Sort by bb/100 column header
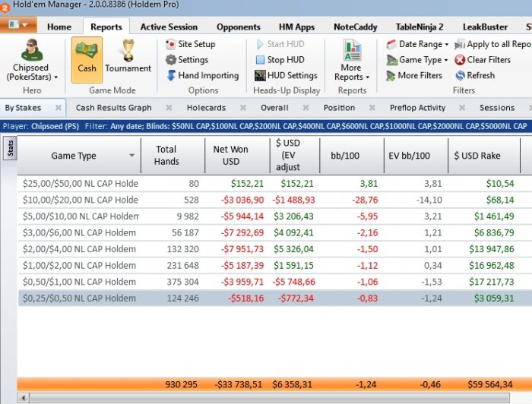This screenshot has height=404, width=532. 351,156
